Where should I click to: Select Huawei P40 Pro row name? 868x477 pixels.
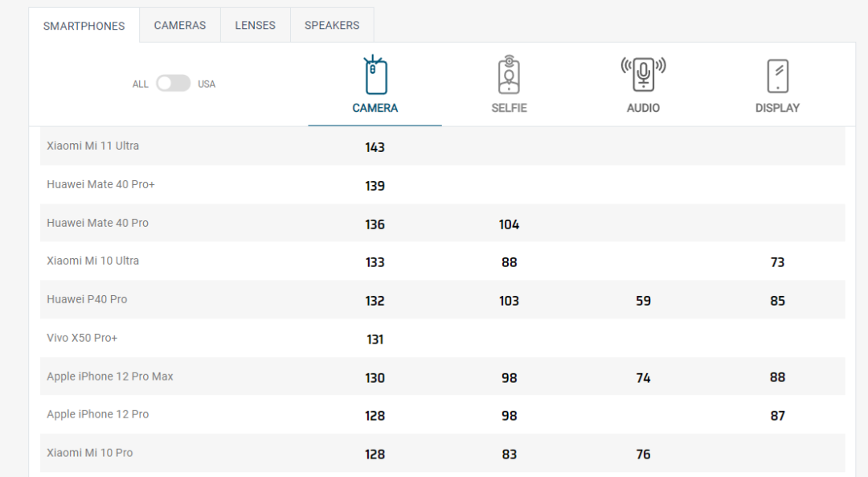click(x=87, y=299)
